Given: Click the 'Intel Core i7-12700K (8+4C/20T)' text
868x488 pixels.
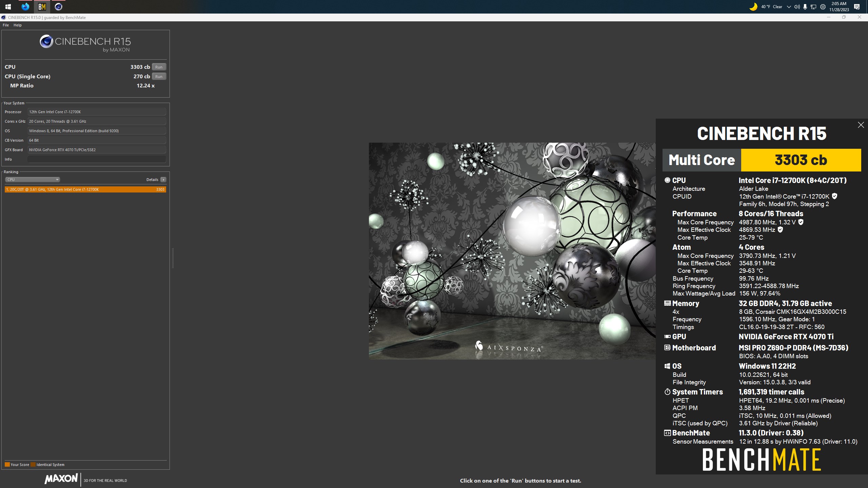Looking at the screenshot, I should coord(793,180).
